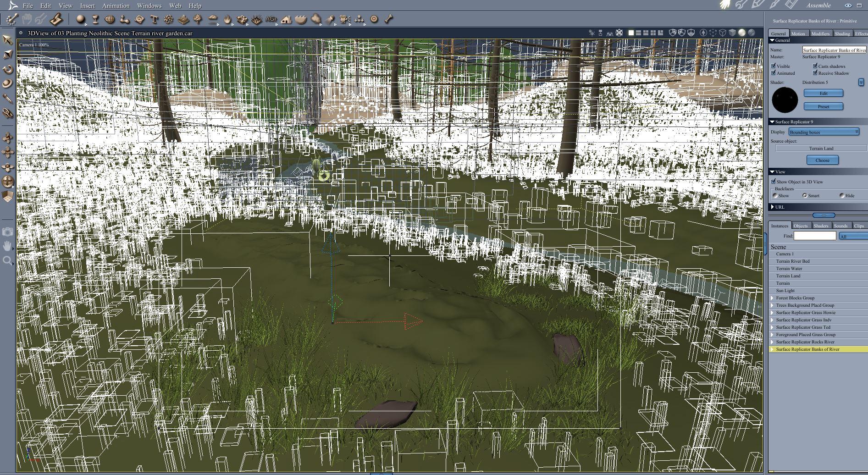
Task: Click the working box planes icon
Action: pos(7,196)
